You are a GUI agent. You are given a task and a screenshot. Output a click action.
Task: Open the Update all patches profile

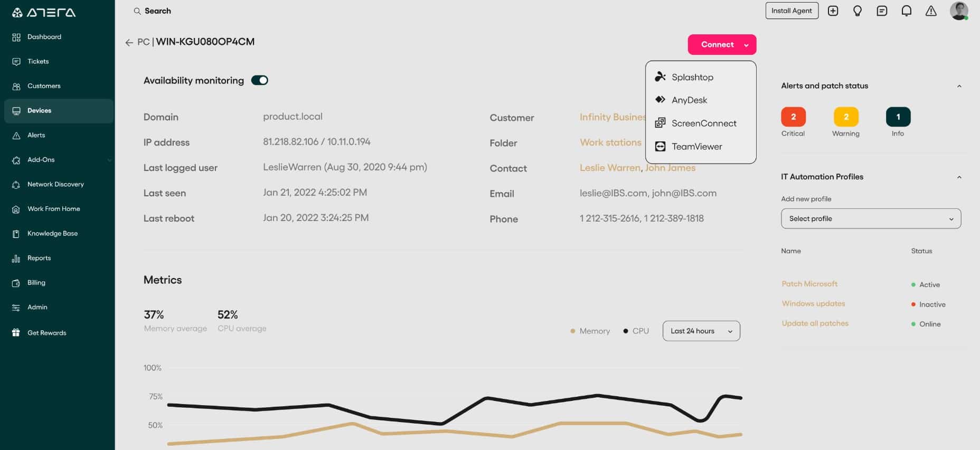click(x=815, y=323)
